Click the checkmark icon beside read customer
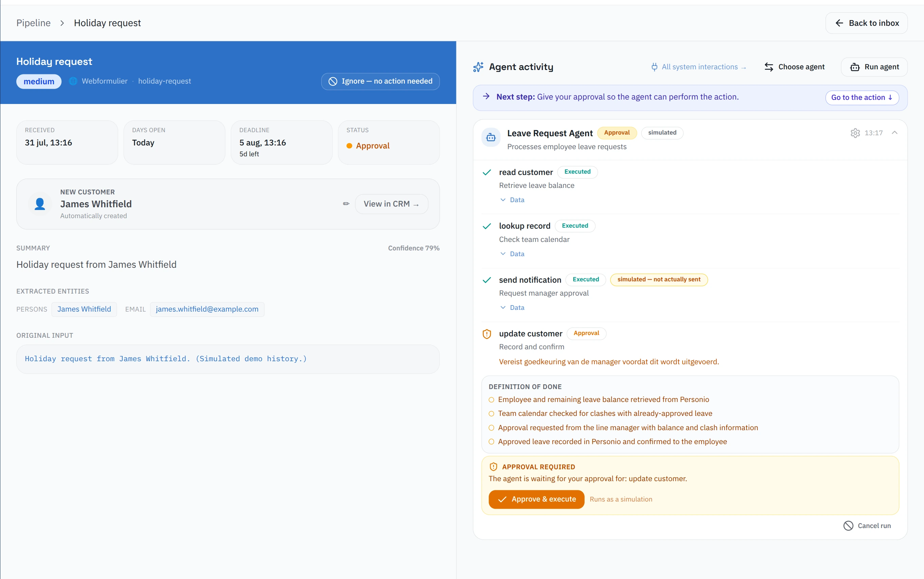Image resolution: width=924 pixels, height=579 pixels. pyautogui.click(x=486, y=172)
